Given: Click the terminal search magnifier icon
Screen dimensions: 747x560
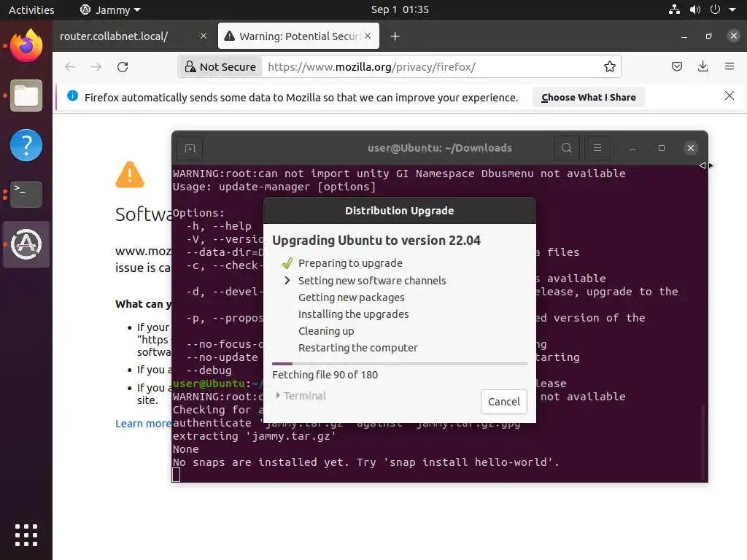Looking at the screenshot, I should click(x=566, y=148).
